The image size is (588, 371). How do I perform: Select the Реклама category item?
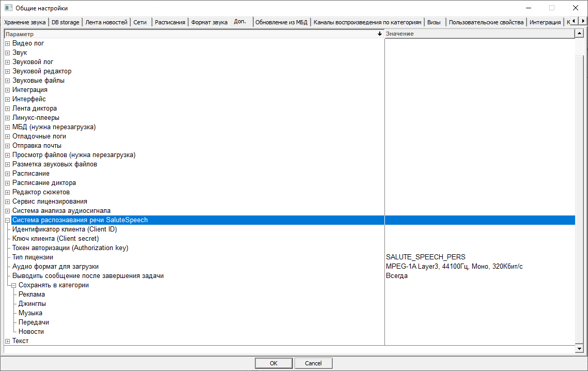pos(32,295)
